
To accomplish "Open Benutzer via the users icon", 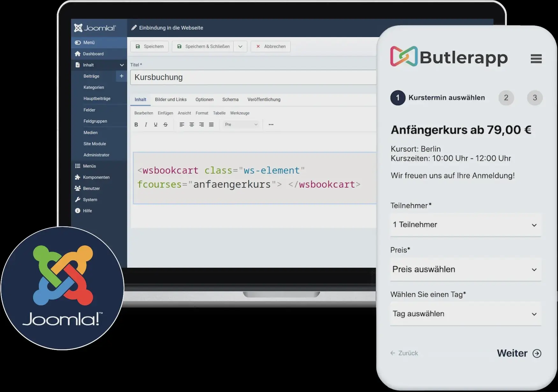I will pyautogui.click(x=77, y=188).
